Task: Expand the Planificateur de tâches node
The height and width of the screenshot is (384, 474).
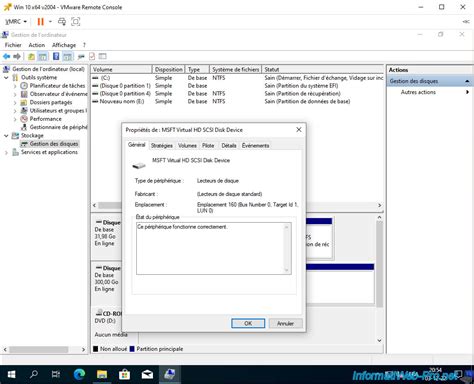Action: coord(15,86)
